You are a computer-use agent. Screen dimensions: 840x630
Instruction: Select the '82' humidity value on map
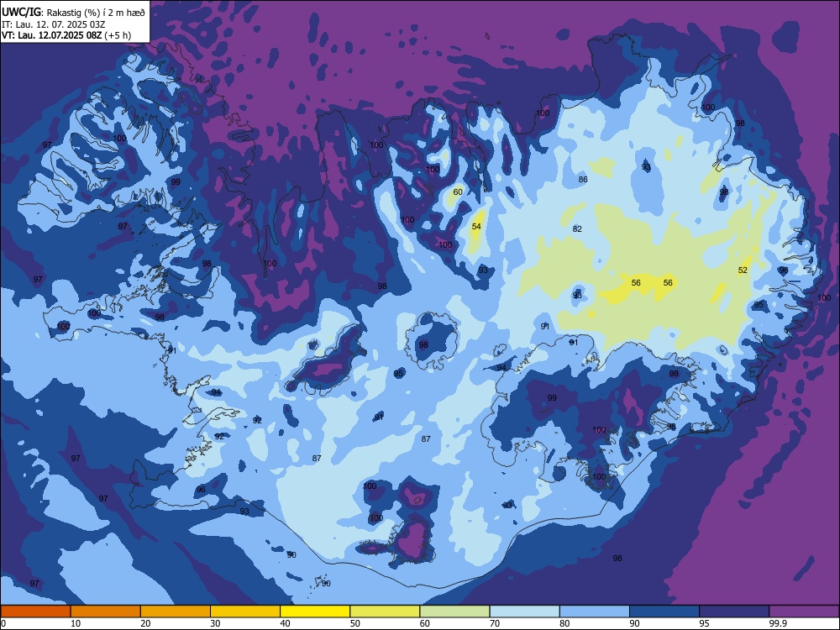[x=577, y=228]
